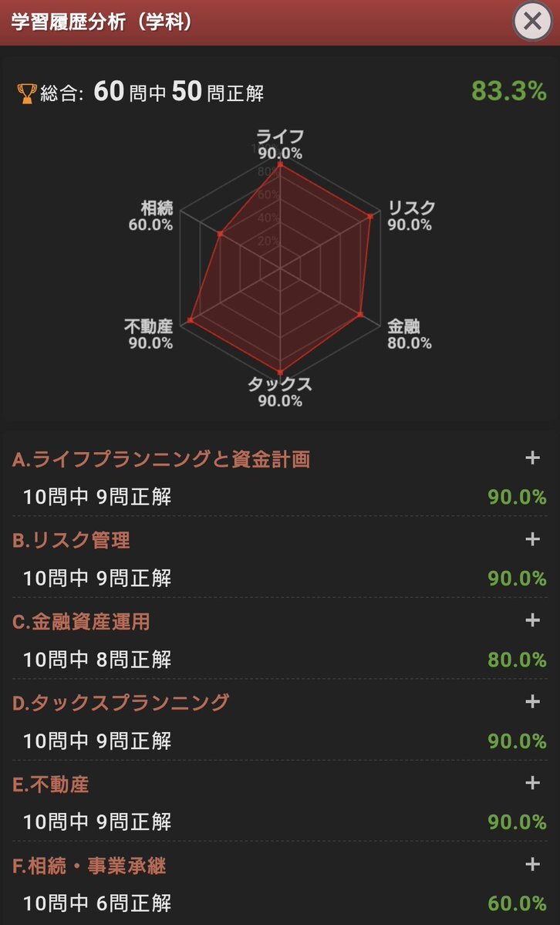
Task: Expand C.金融資産運用 using plus icon
Action: click(x=532, y=620)
